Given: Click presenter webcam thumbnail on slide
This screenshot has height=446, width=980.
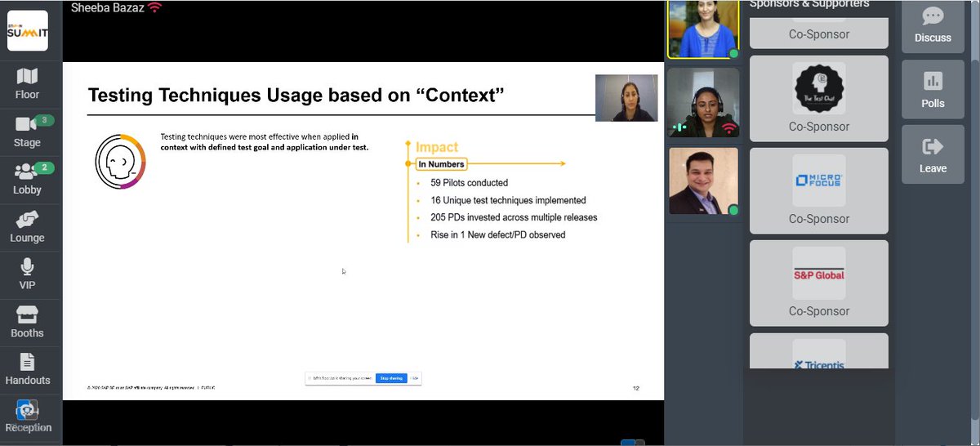Looking at the screenshot, I should [626, 98].
